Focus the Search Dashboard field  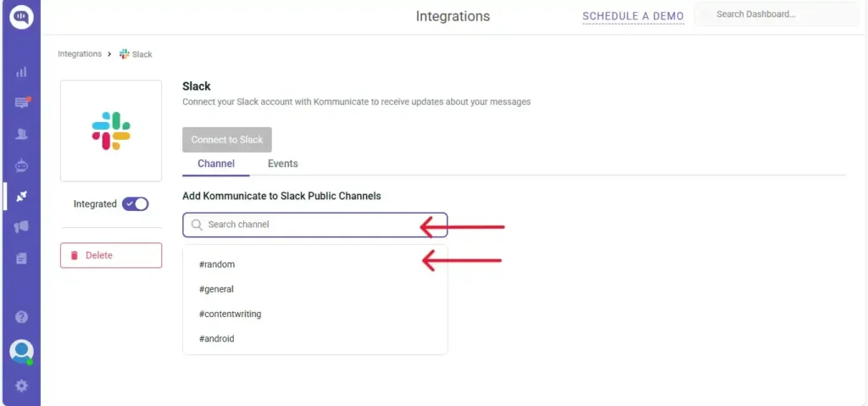pyautogui.click(x=777, y=14)
